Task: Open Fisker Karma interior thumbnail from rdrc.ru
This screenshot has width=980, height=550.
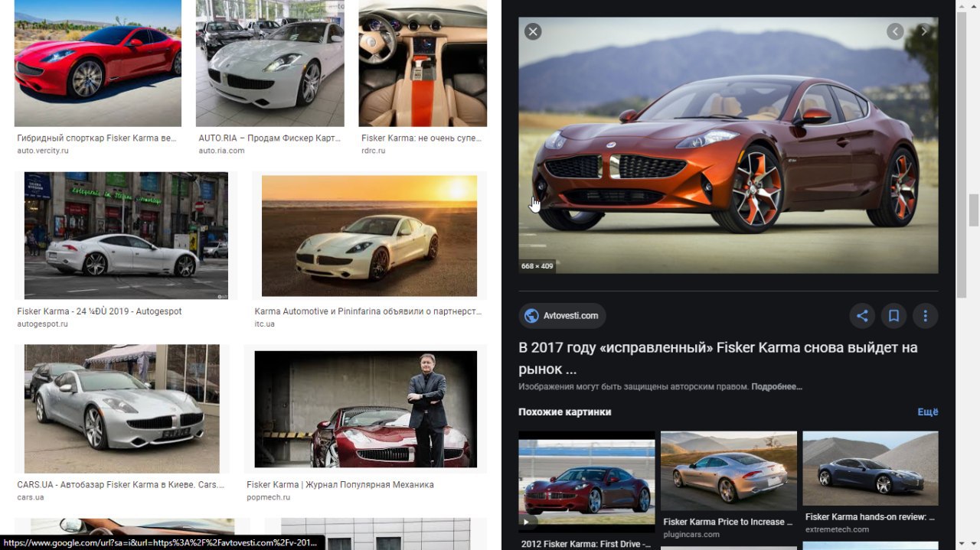Action: [423, 63]
